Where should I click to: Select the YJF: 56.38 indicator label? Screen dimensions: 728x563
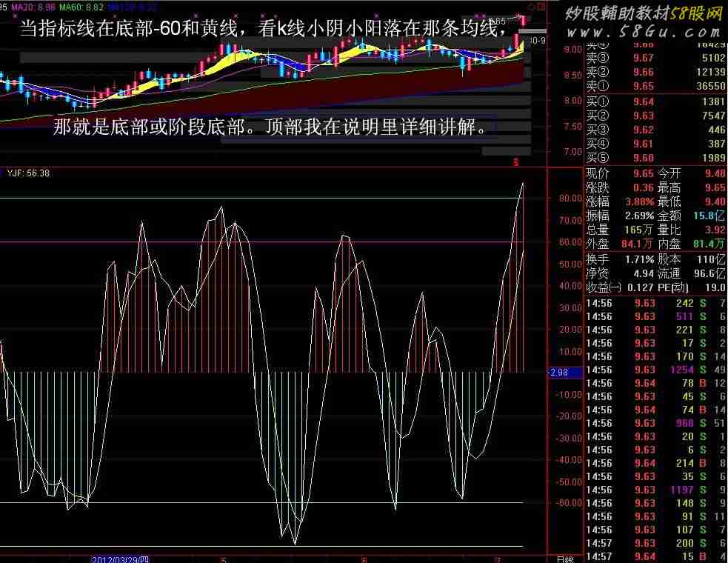click(28, 173)
